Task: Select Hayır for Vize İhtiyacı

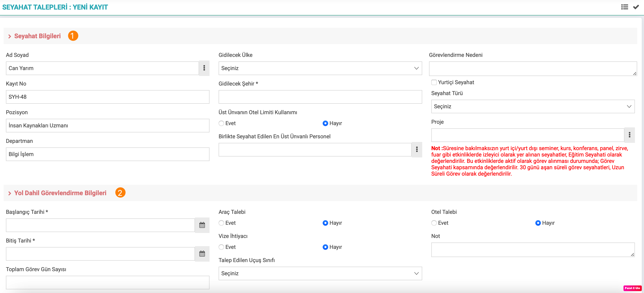Action: click(325, 247)
